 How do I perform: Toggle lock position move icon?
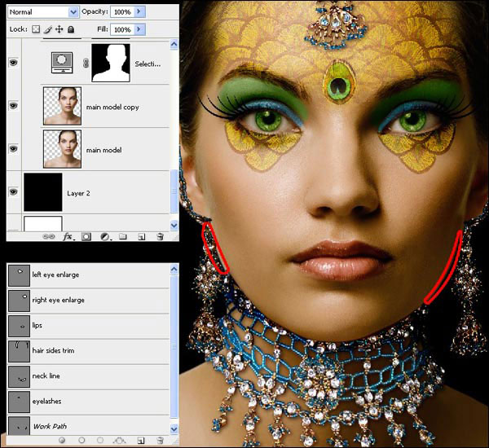(x=59, y=29)
